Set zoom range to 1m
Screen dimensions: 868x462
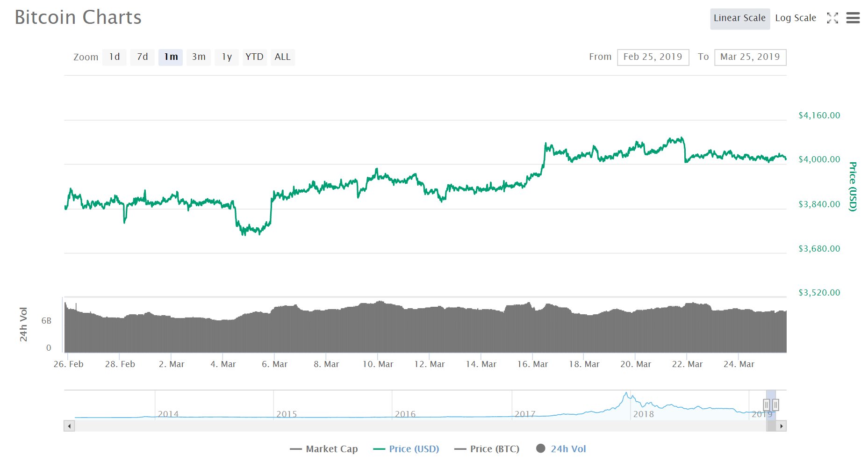pyautogui.click(x=171, y=57)
